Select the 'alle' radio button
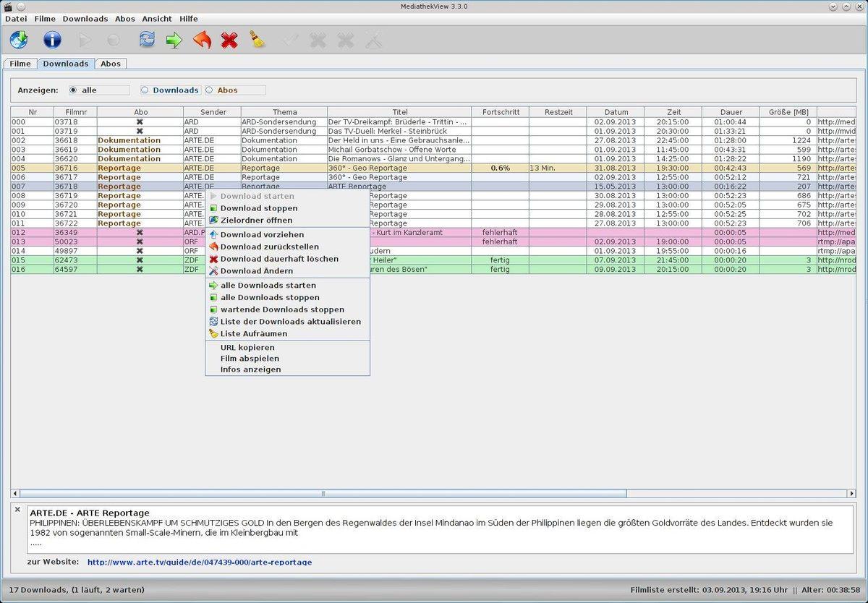Image resolution: width=868 pixels, height=603 pixels. (73, 90)
